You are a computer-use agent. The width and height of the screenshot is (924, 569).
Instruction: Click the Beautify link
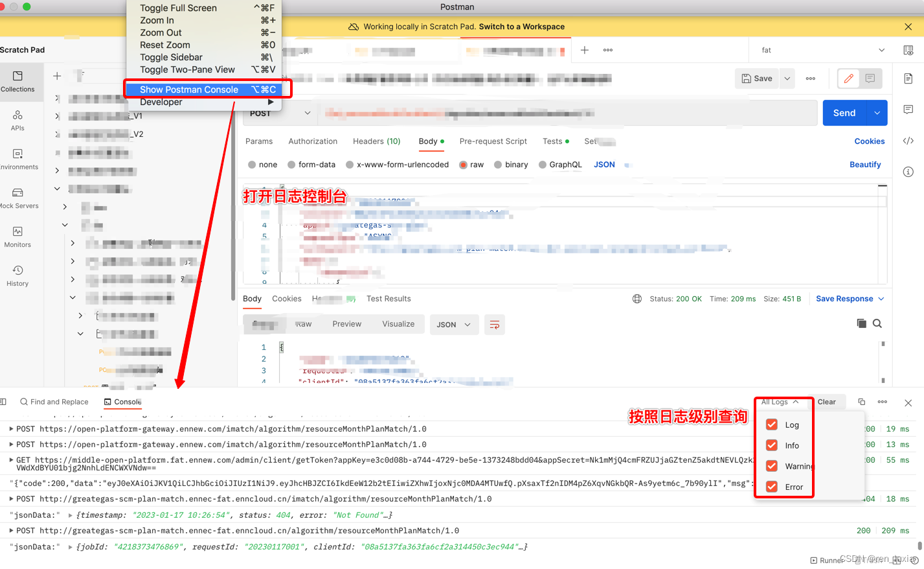(x=865, y=165)
